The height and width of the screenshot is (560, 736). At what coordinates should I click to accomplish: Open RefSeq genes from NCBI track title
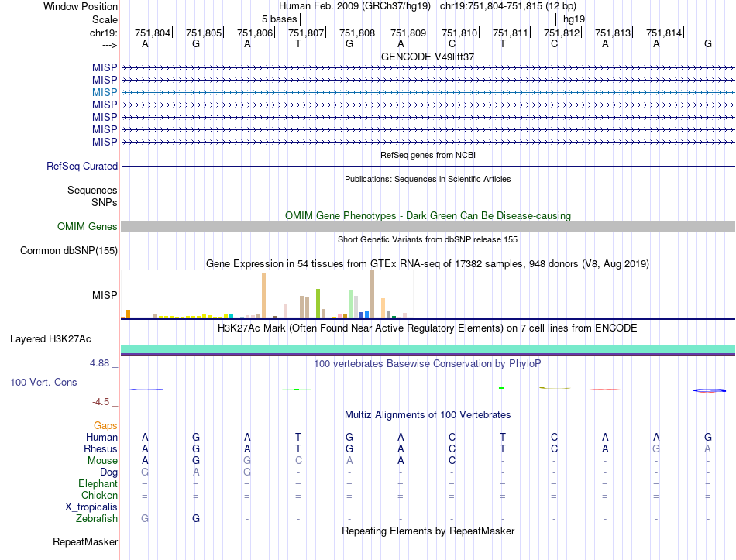pyautogui.click(x=428, y=155)
